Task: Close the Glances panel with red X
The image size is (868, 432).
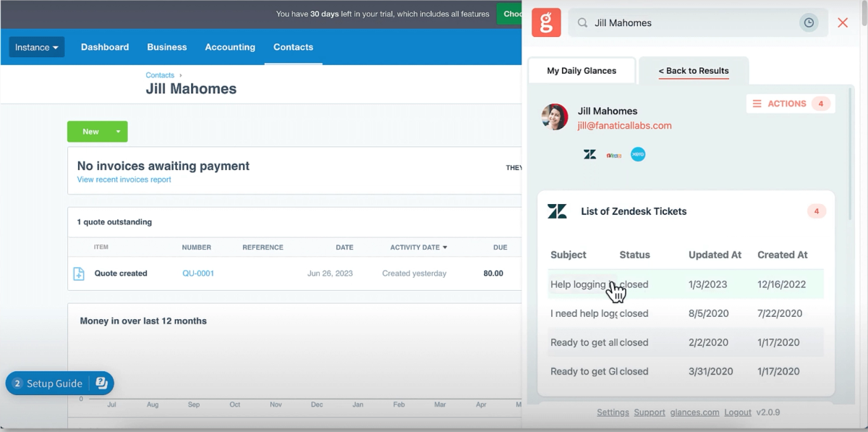Action: (843, 22)
